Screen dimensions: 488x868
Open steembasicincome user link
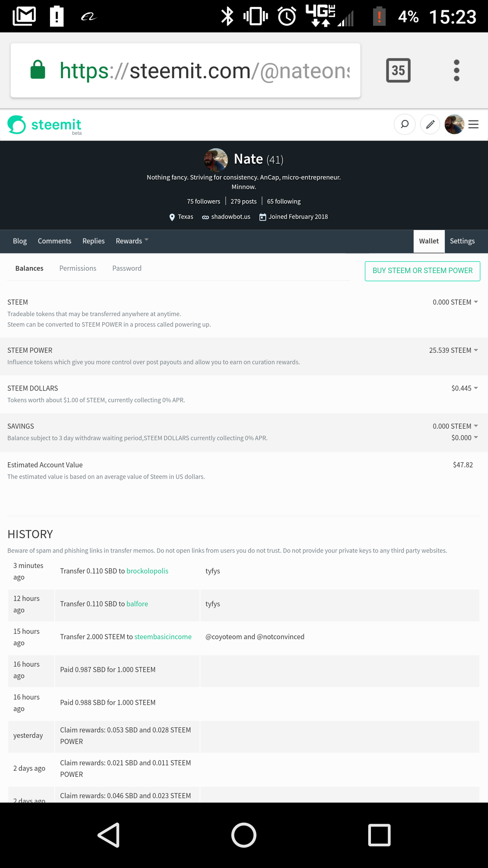163,637
